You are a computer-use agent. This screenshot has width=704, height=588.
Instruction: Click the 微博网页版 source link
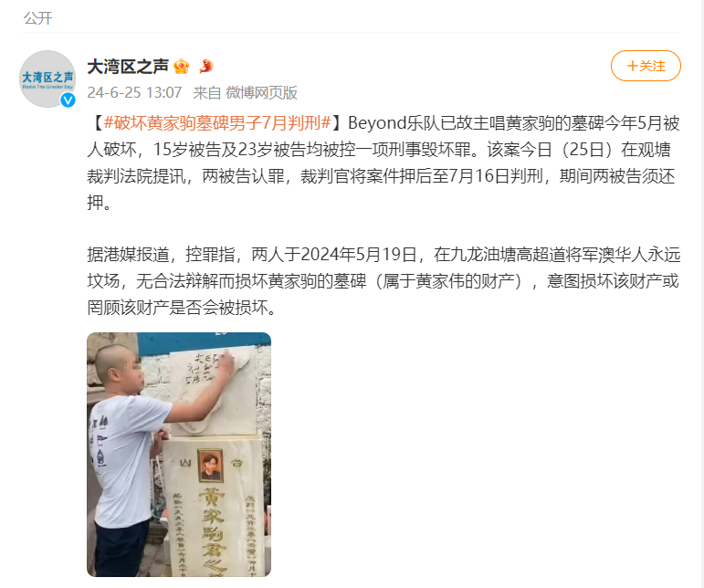point(261,92)
